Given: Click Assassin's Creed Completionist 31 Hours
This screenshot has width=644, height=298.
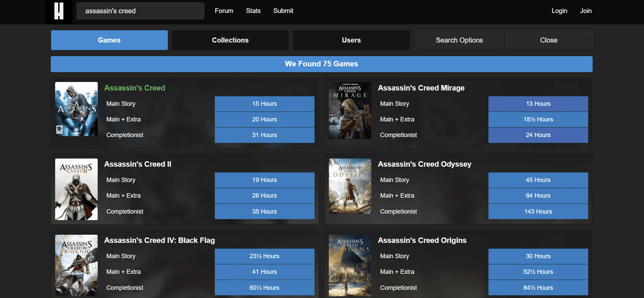Looking at the screenshot, I should click(x=264, y=135).
